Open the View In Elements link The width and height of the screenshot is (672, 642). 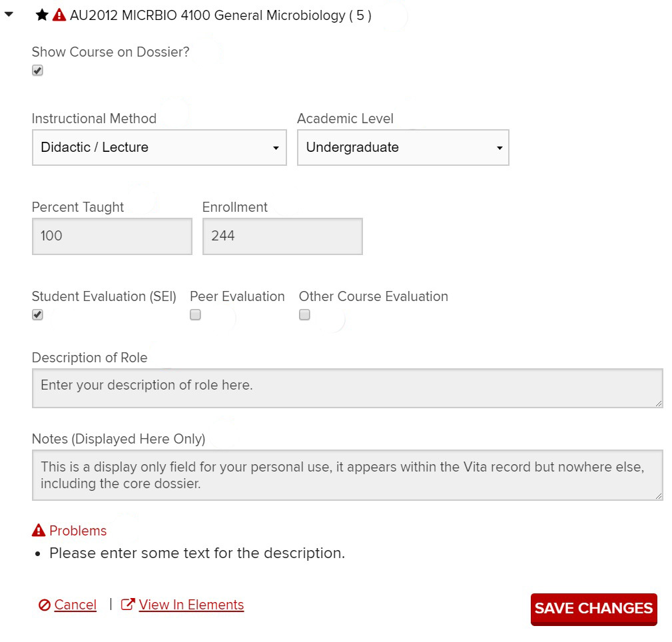191,605
